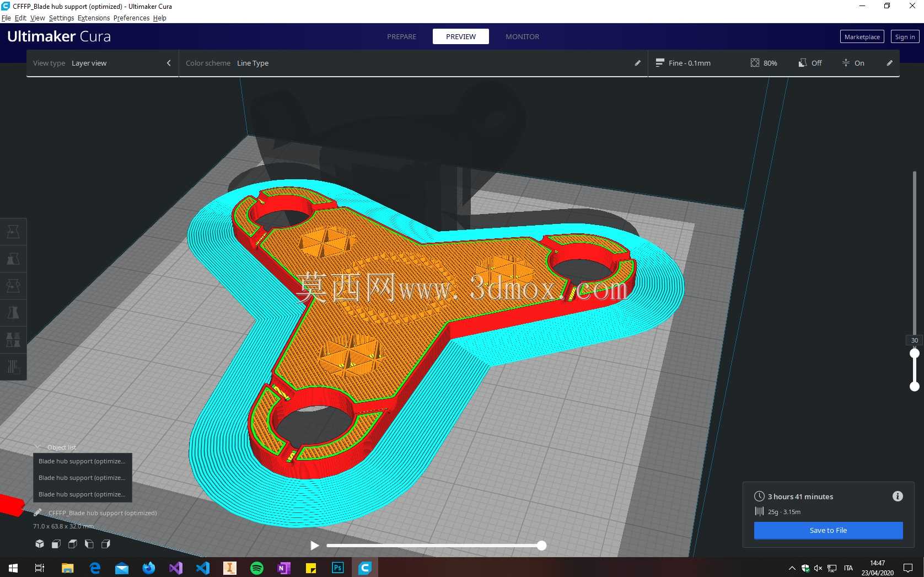Open the Line Type color scheme dropdown
924x577 pixels.
[x=253, y=63]
